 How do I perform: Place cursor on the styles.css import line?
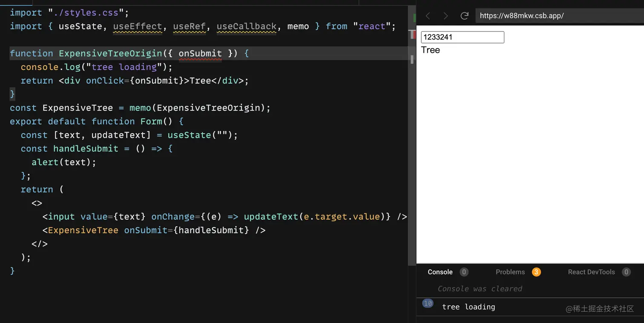tap(69, 13)
